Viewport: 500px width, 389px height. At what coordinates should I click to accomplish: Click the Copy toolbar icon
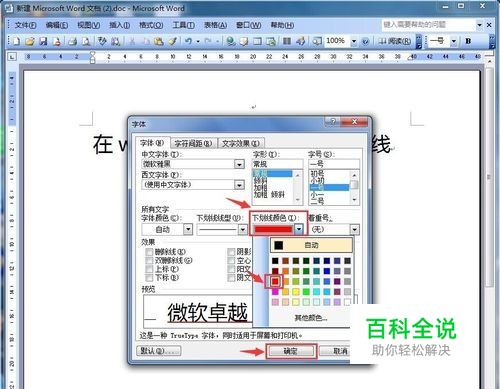pyautogui.click(x=146, y=41)
